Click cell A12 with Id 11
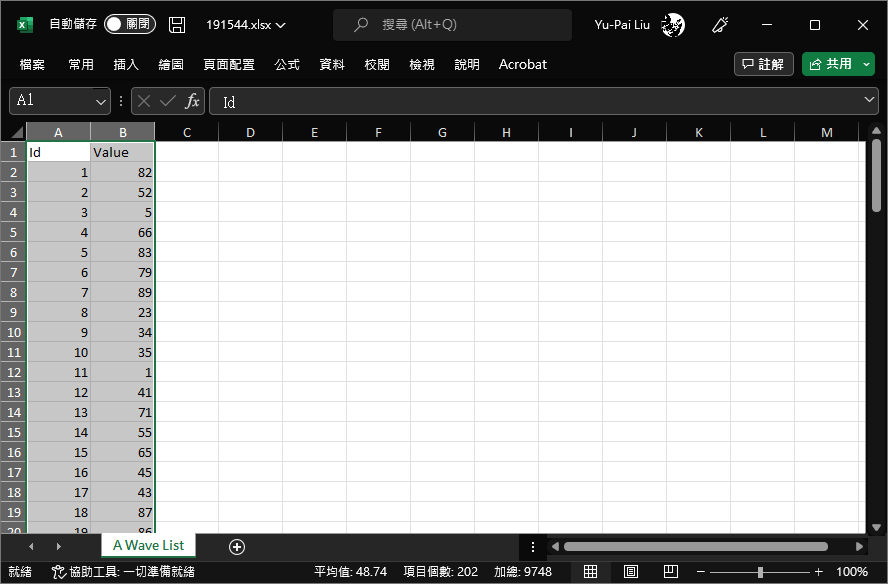Screen dimensions: 888x584 pos(58,372)
